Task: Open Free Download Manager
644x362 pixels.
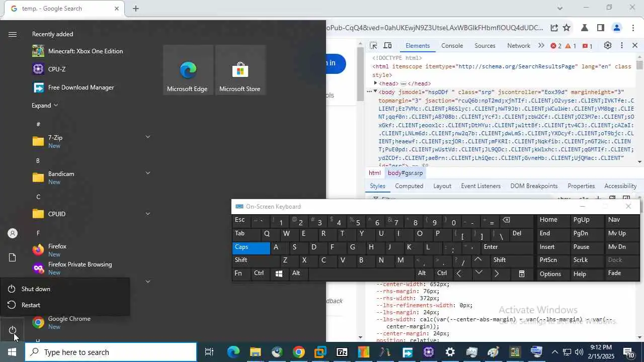Action: [73, 87]
